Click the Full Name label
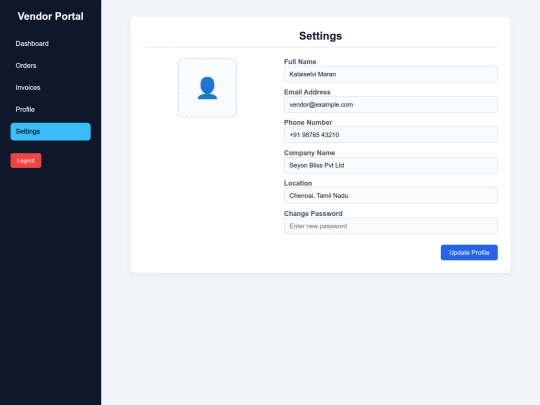This screenshot has height=405, width=540. pyautogui.click(x=300, y=62)
